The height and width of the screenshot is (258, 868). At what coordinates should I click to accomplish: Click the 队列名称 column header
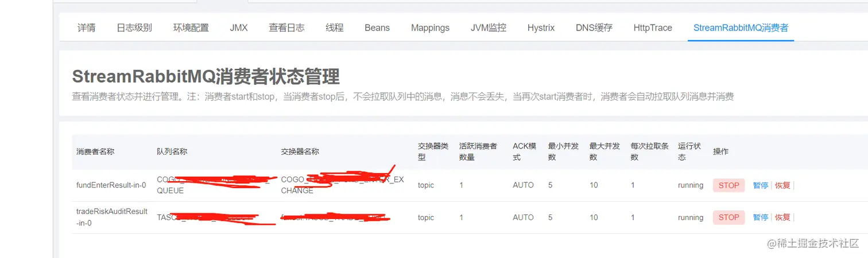[x=172, y=151]
